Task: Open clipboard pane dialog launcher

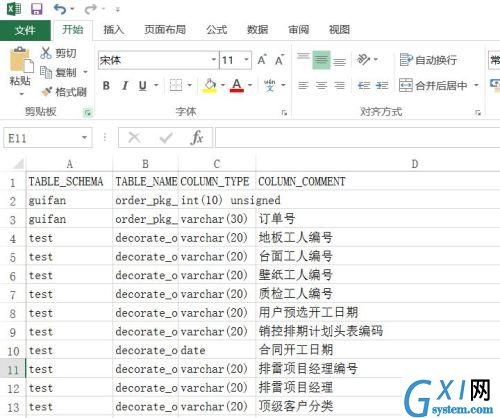Action: [88, 113]
